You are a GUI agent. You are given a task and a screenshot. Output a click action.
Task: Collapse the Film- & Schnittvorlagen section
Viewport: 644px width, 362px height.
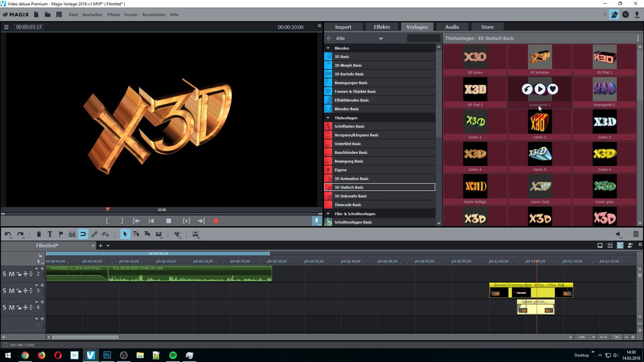click(328, 214)
